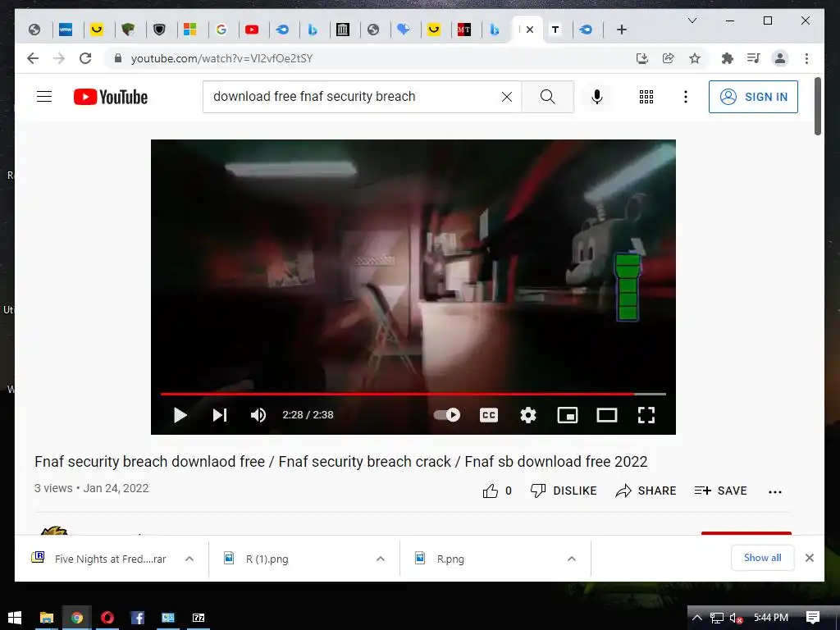Open YouTube settings three-dot menu
The width and height of the screenshot is (840, 630).
(685, 97)
